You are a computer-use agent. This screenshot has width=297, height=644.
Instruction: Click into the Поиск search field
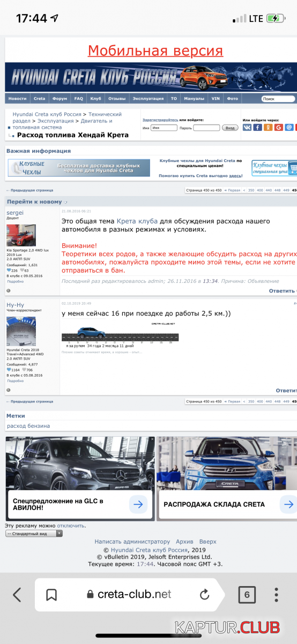278,99
